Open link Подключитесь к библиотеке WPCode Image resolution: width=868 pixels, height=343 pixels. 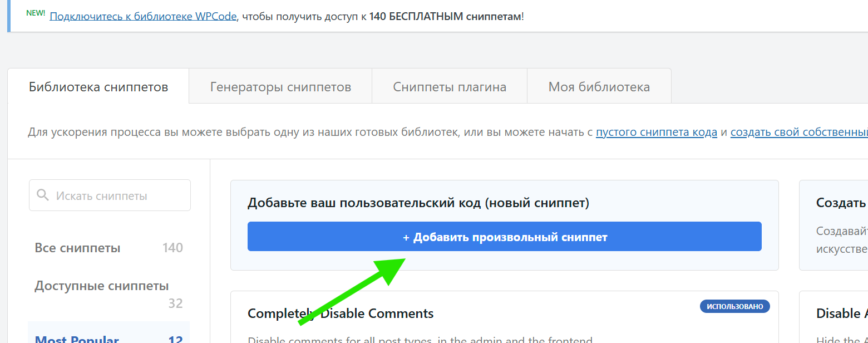(x=142, y=16)
